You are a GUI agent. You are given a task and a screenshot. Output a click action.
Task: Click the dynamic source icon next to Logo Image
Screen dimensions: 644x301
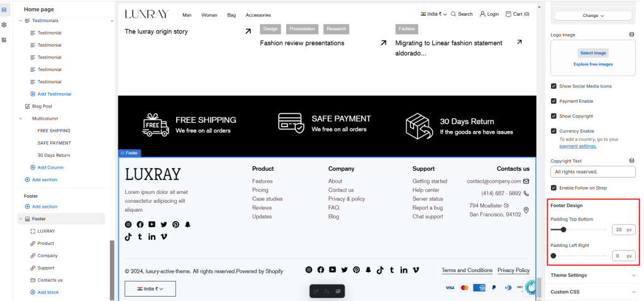[x=632, y=35]
